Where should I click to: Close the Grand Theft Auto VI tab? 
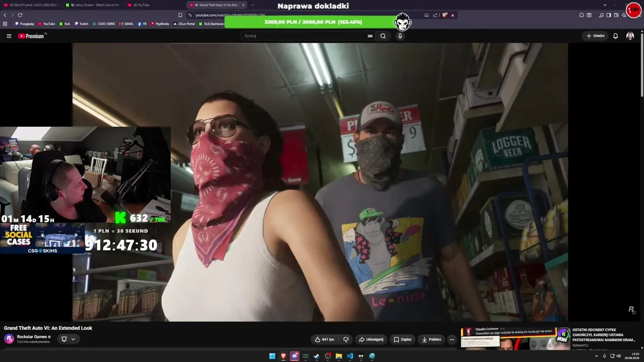(x=243, y=5)
